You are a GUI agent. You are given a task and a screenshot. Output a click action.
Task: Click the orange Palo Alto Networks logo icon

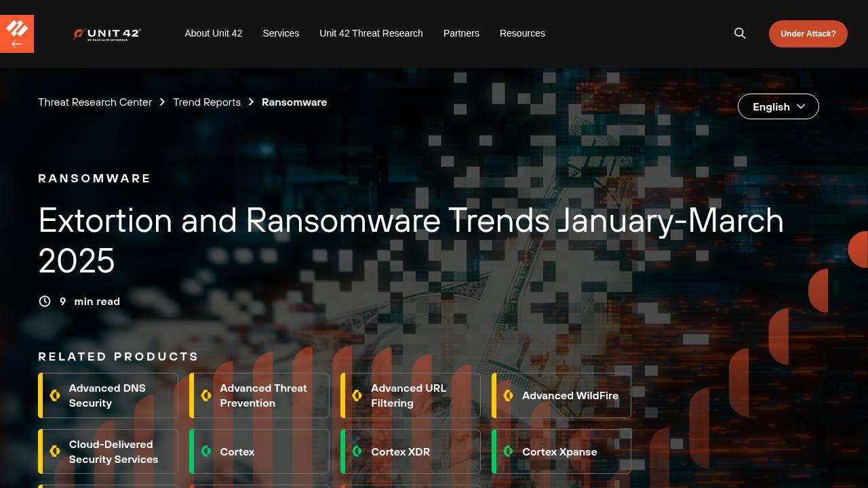(x=17, y=33)
